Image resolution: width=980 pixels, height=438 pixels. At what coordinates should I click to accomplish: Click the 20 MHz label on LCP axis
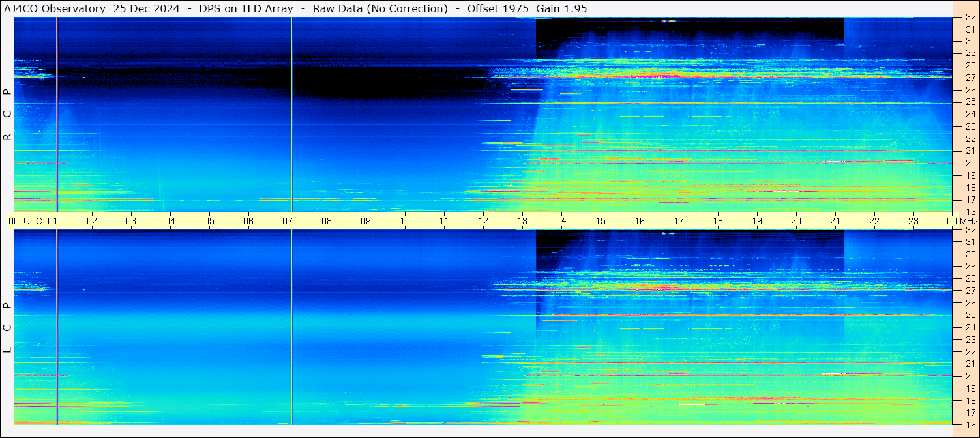pyautogui.click(x=970, y=376)
